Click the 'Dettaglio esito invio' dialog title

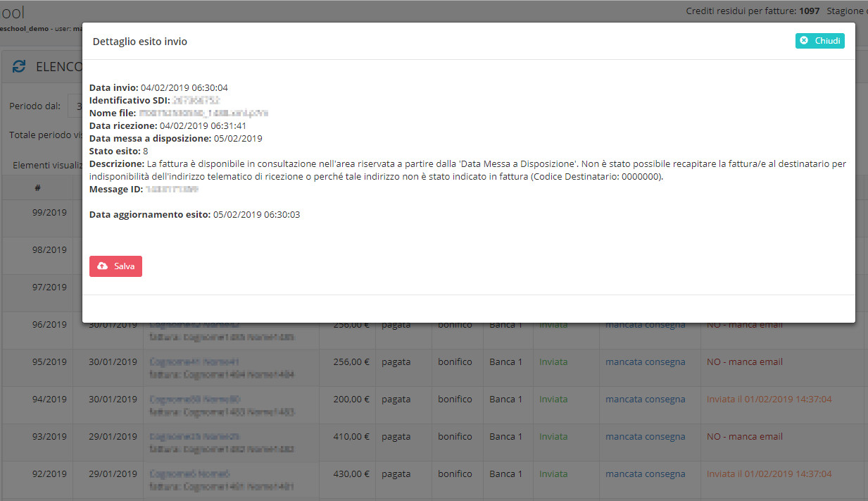pos(140,42)
